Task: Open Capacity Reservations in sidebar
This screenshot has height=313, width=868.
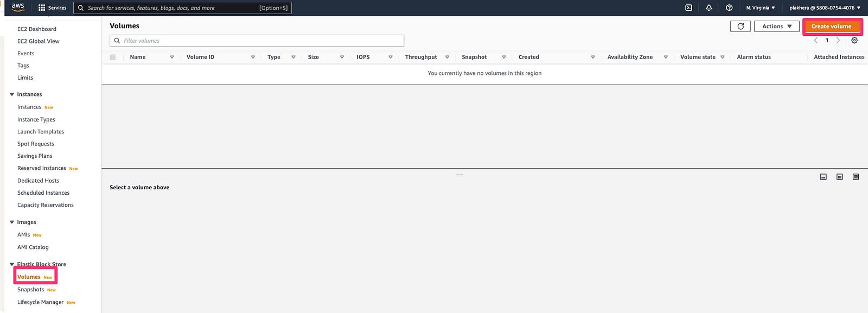Action: click(46, 205)
